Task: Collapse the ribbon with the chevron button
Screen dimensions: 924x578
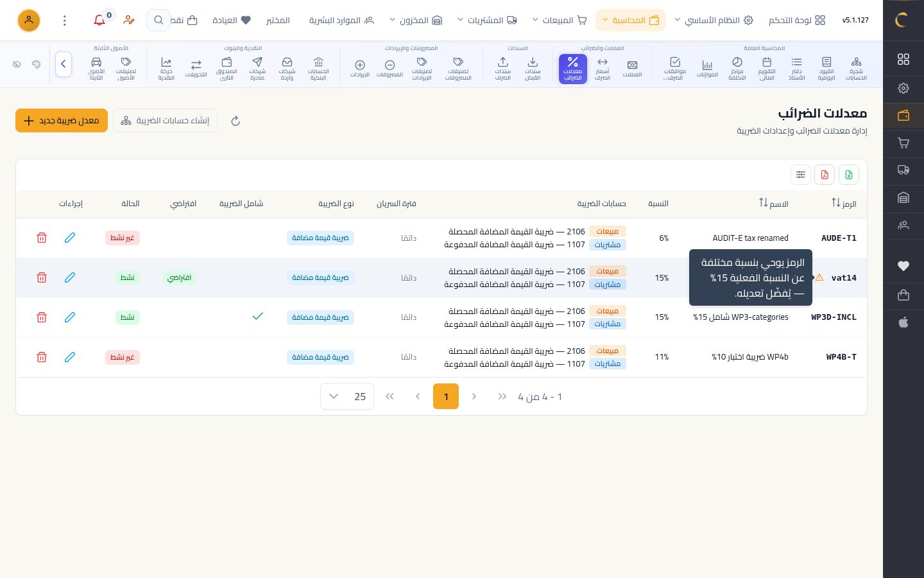Action: point(64,64)
